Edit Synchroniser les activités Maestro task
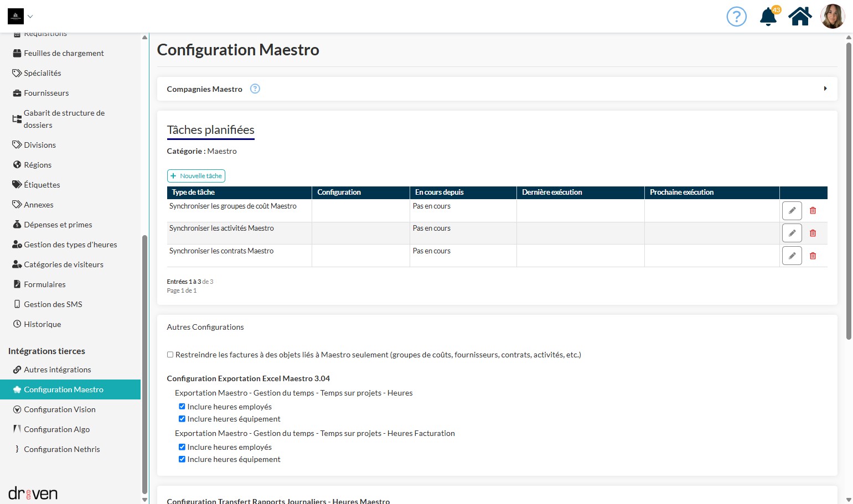 coord(792,233)
